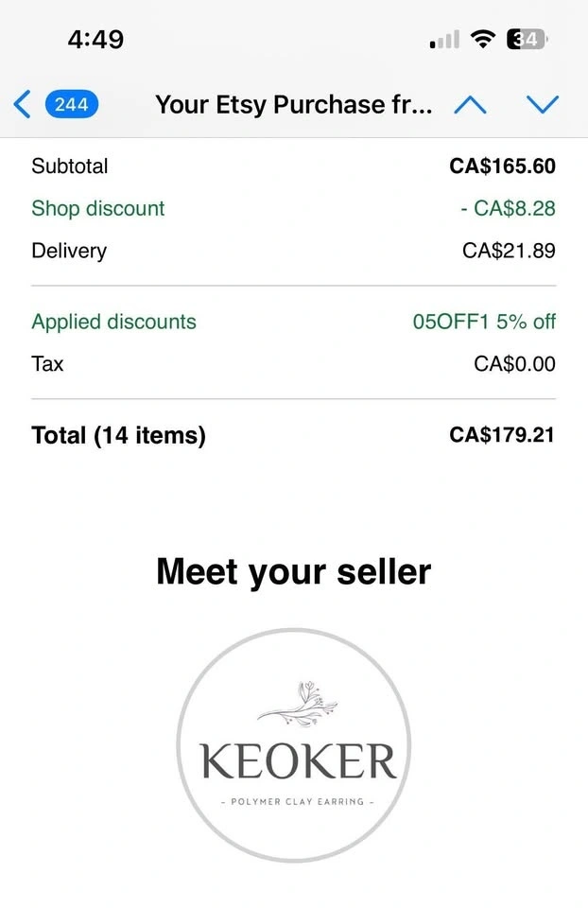Tap the Total (14 items) label
The image size is (588, 908).
coord(118,435)
